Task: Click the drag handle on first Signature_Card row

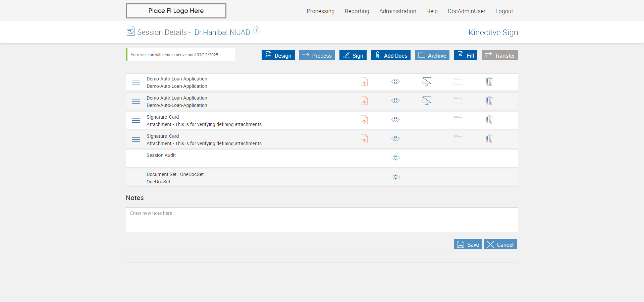Action: coord(136,120)
